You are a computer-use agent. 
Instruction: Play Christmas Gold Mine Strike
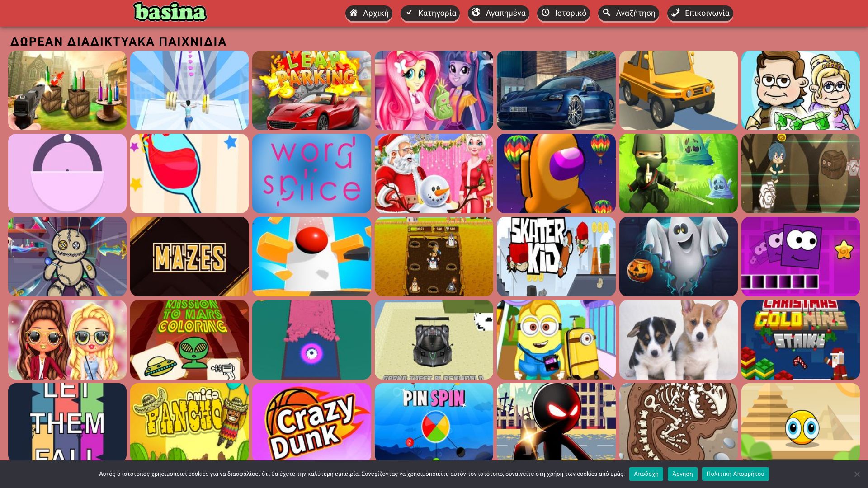click(801, 340)
